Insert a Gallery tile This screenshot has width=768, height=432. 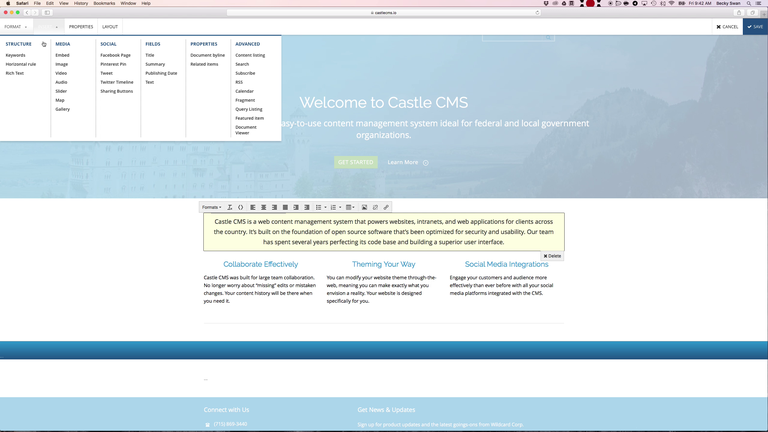point(62,109)
